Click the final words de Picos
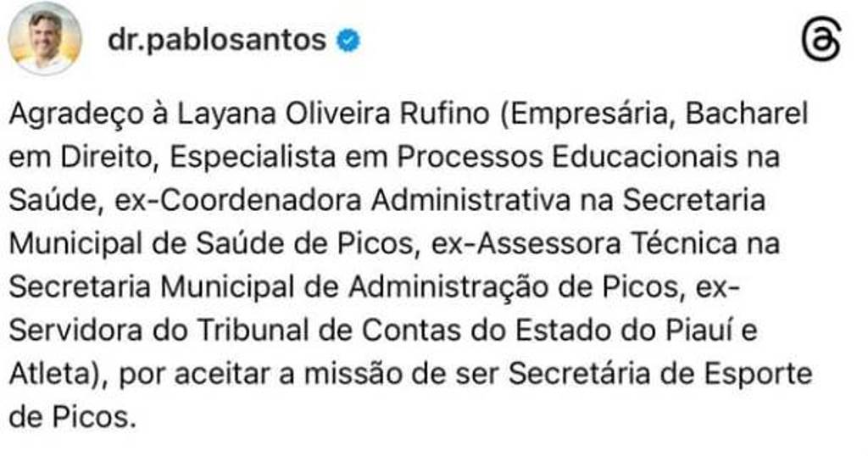 [73, 417]
